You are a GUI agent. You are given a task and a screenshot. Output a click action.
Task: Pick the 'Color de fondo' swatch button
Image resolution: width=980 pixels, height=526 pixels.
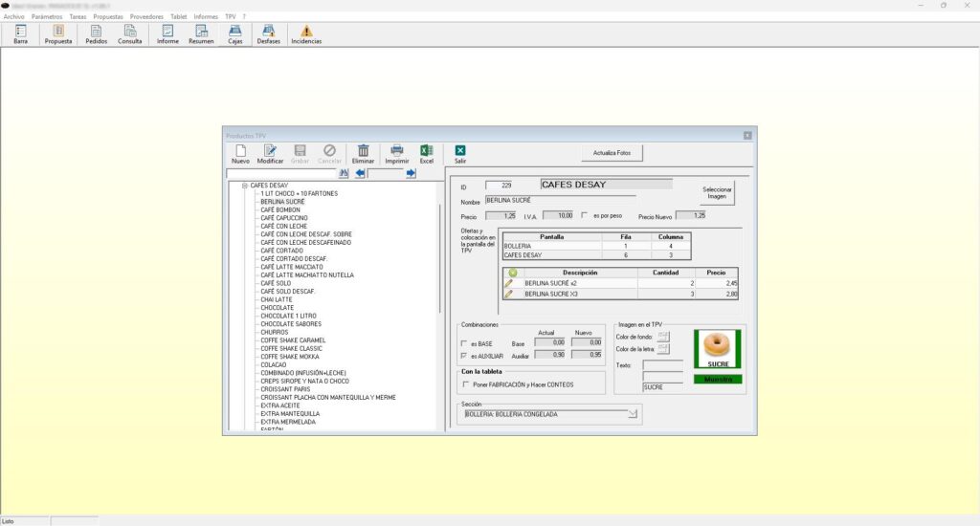[x=662, y=336]
